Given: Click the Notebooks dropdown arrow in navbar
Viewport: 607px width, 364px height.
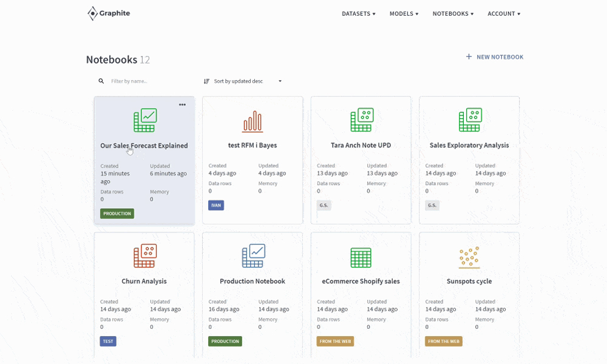Looking at the screenshot, I should [x=472, y=14].
